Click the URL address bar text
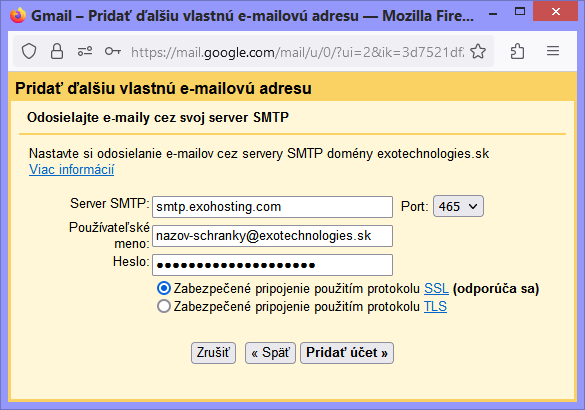 (297, 52)
